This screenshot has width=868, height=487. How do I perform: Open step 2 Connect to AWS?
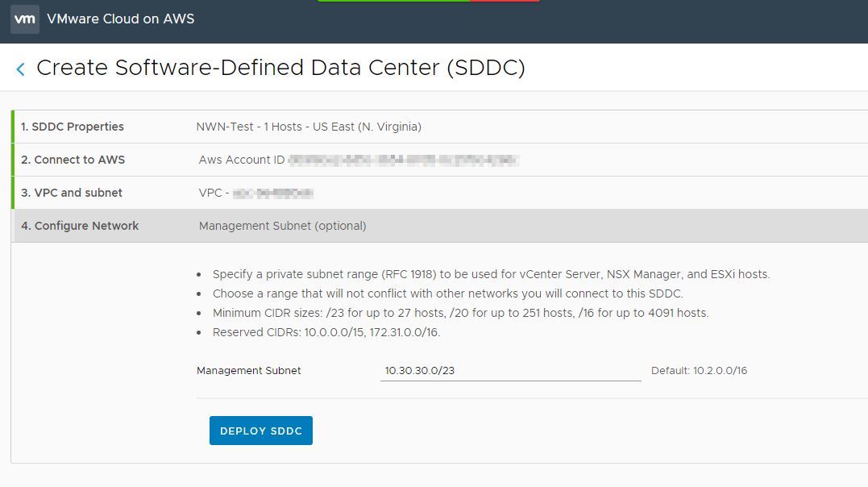(x=73, y=160)
